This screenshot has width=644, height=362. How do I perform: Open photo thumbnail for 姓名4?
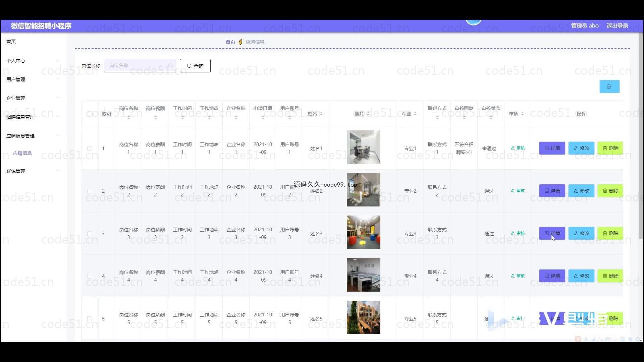pos(363,275)
